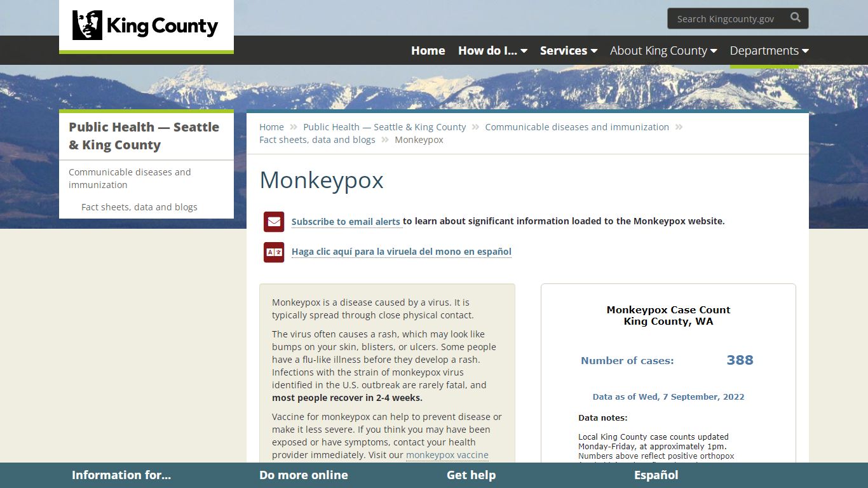Open Communicable diseases and immunization sidebar item

(x=130, y=179)
